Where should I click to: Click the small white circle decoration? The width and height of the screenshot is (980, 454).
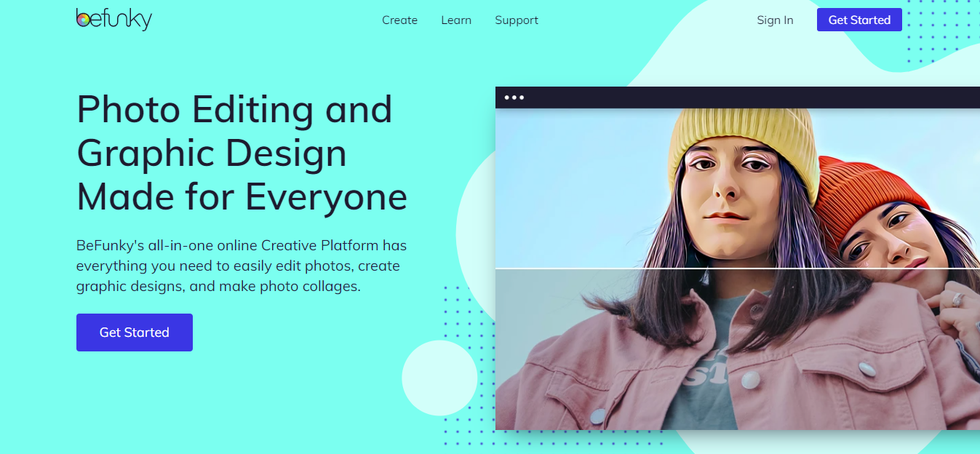439,377
